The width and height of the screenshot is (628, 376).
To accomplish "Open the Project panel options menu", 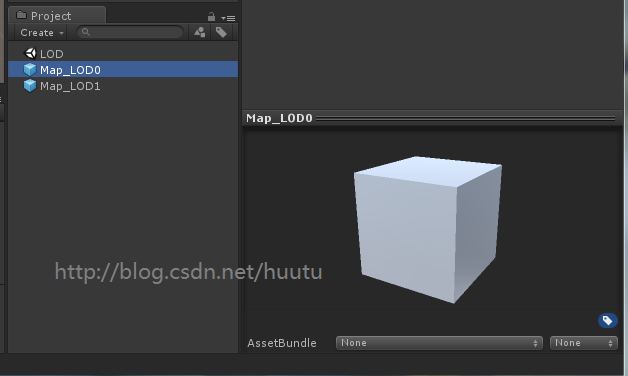I will click(228, 18).
